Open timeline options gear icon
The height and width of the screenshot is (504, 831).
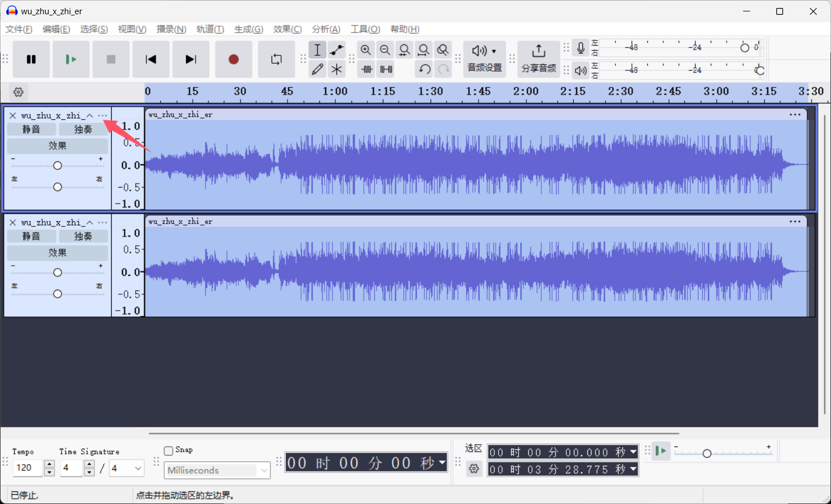point(18,92)
